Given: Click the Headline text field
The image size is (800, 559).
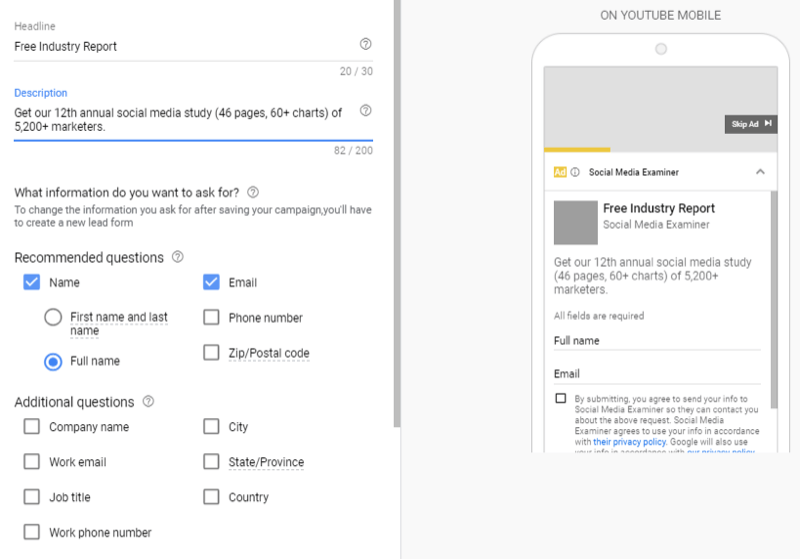Looking at the screenshot, I should (x=180, y=46).
